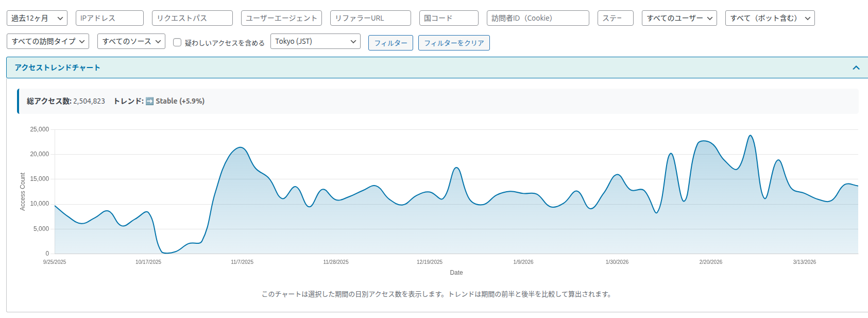Viewport: 868px width, 318px height.
Task: Click the アクセストレンドチャート panel title
Action: (57, 68)
